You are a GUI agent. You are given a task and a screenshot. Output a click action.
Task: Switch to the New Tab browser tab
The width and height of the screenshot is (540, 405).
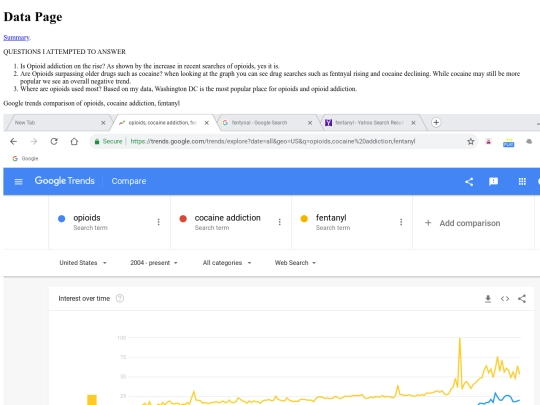59,123
